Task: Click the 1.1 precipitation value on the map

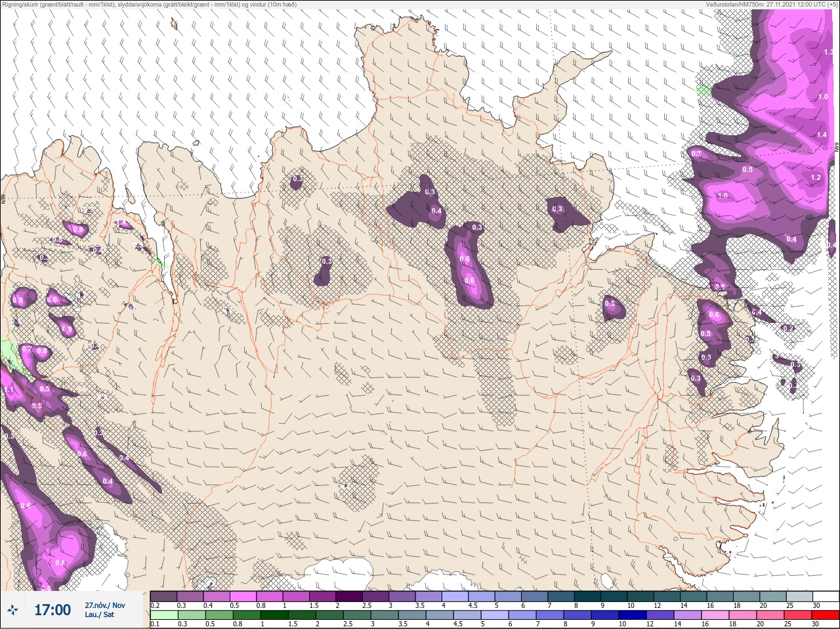Action: pos(9,389)
